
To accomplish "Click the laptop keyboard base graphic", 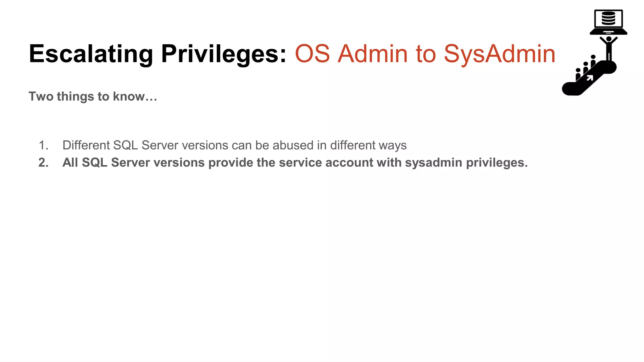I will click(x=608, y=32).
